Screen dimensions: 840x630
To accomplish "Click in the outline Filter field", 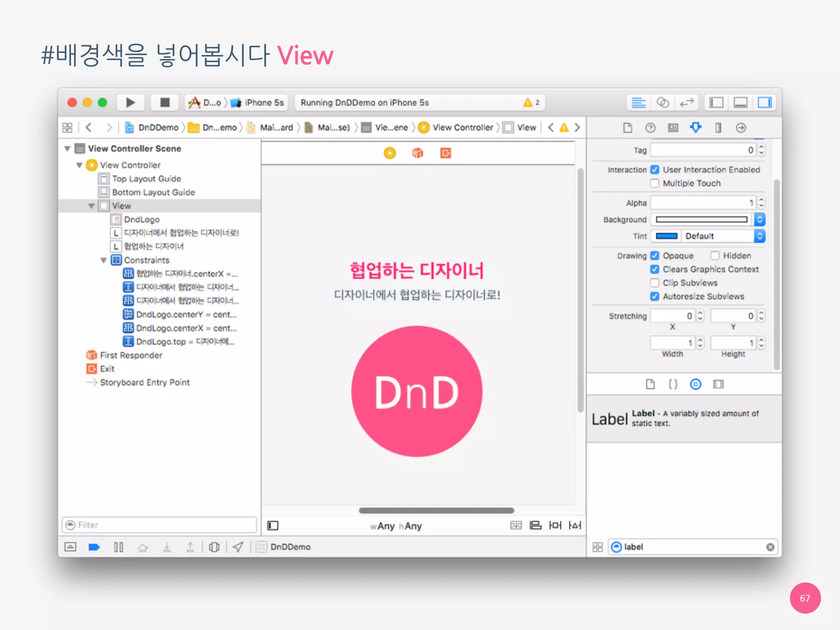I will click(x=159, y=525).
